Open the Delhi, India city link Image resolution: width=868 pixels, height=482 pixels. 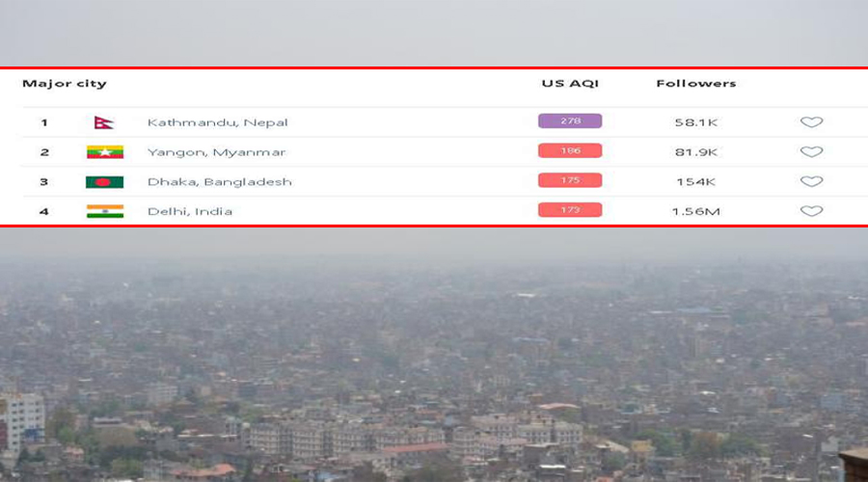190,211
